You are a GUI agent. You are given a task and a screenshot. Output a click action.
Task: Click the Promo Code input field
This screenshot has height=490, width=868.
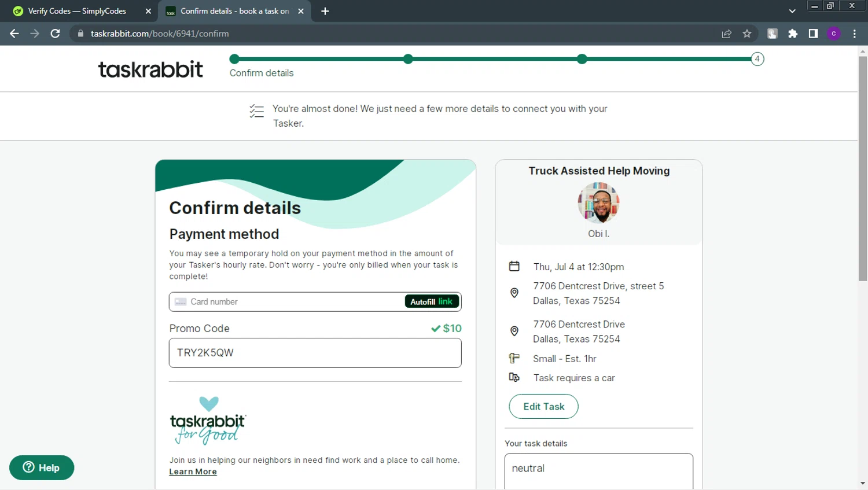coord(315,353)
